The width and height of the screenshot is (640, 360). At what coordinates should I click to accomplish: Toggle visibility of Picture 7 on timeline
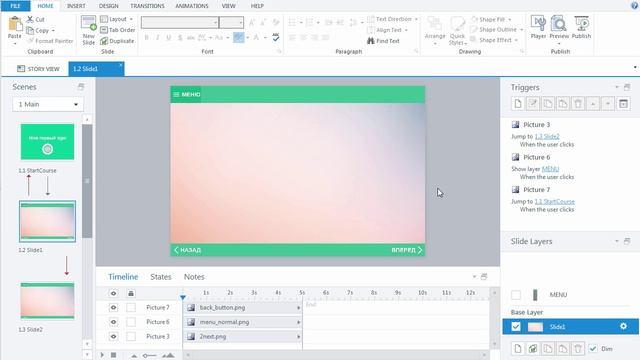pyautogui.click(x=113, y=307)
